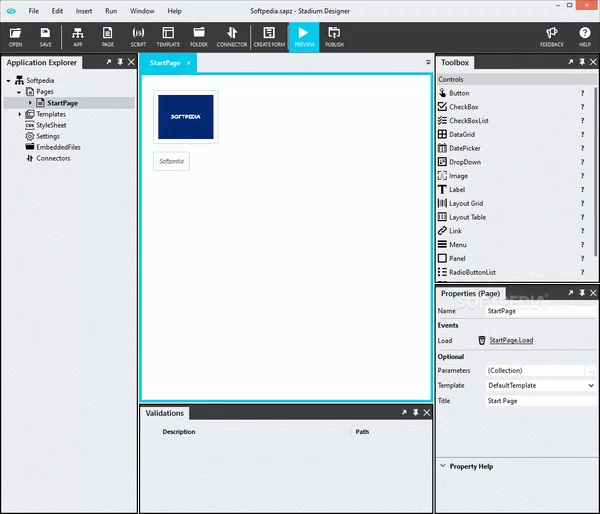Click the Create Form icon
This screenshot has height=514, width=600.
(x=268, y=37)
